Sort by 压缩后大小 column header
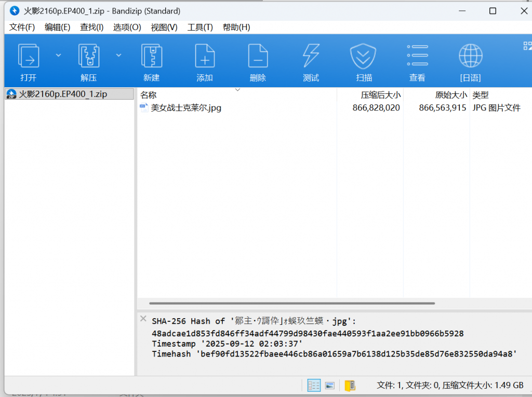This screenshot has width=532, height=397. tap(380, 95)
